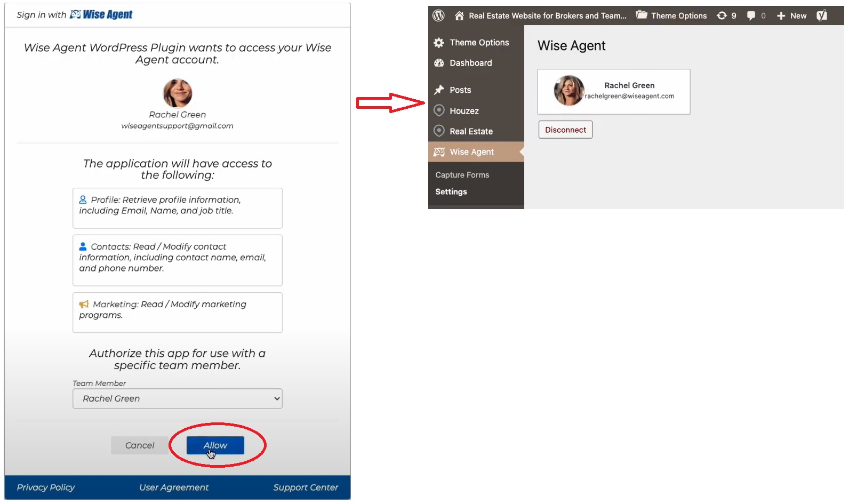Click the Profile person outline icon
This screenshot has height=504, width=849.
click(x=83, y=199)
